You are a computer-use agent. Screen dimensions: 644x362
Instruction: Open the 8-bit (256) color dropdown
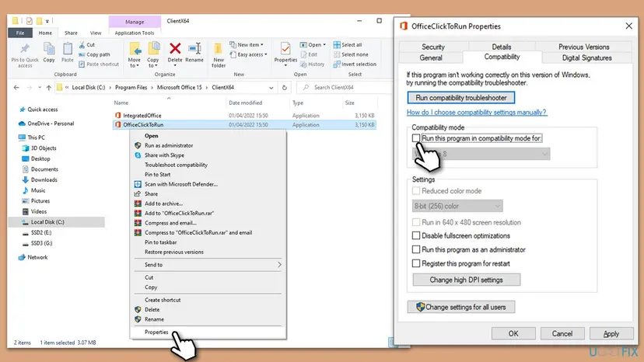[x=457, y=206]
